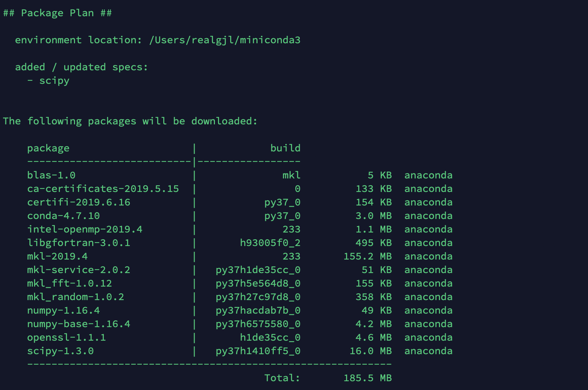588x390 pixels.
Task: Select the environment path /Users/realgjl/miniconda3
Action: coord(225,40)
